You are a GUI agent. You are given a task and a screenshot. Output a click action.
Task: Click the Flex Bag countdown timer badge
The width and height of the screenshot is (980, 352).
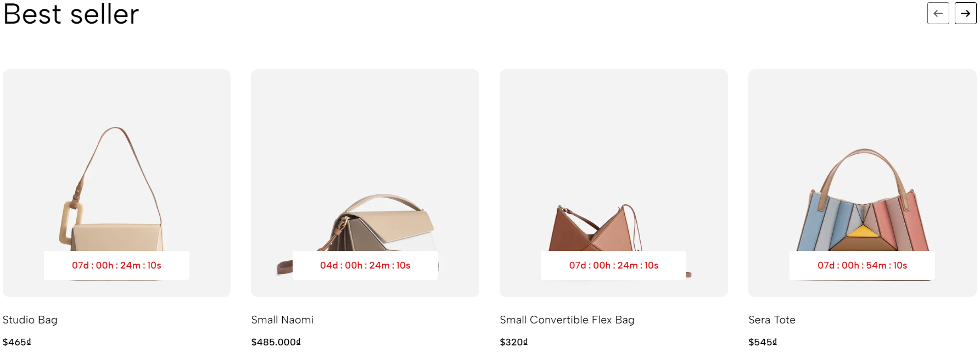(x=614, y=266)
